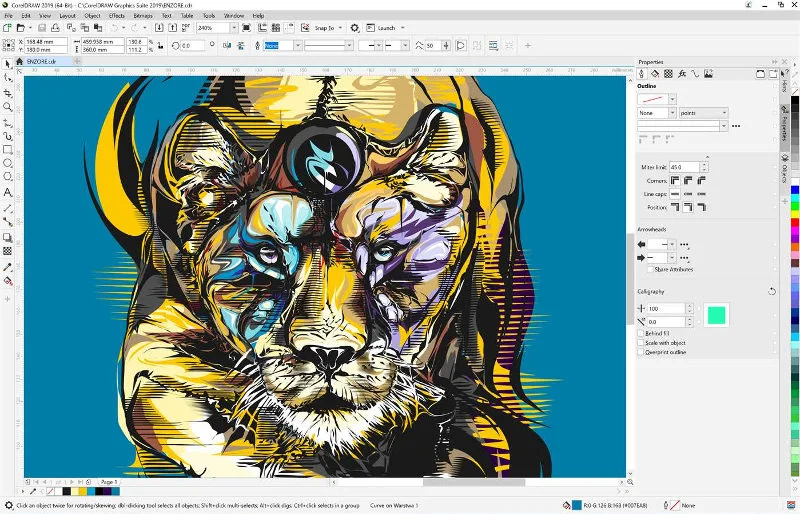This screenshot has width=800, height=514.
Task: Select the Transparency tool
Action: coord(7,251)
